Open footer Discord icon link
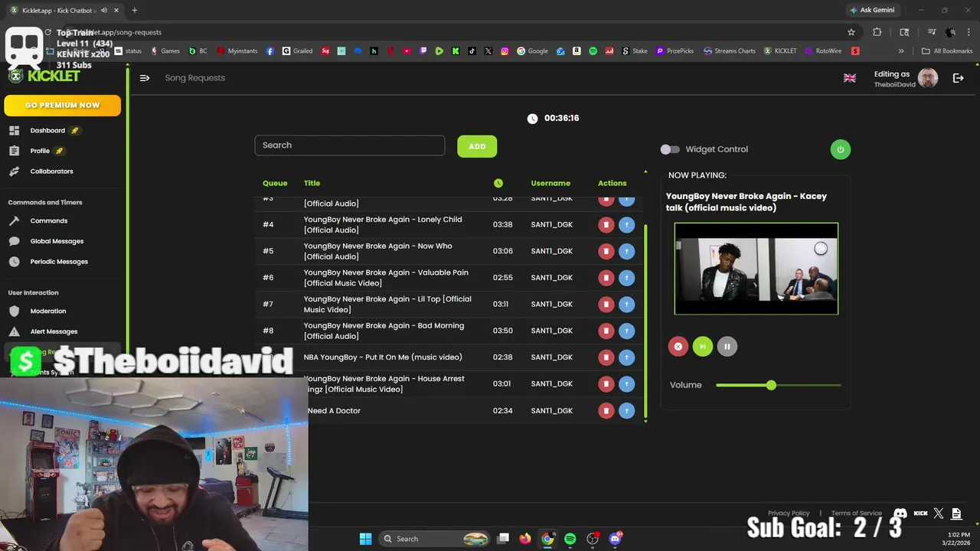Image resolution: width=980 pixels, height=551 pixels. coord(900,514)
